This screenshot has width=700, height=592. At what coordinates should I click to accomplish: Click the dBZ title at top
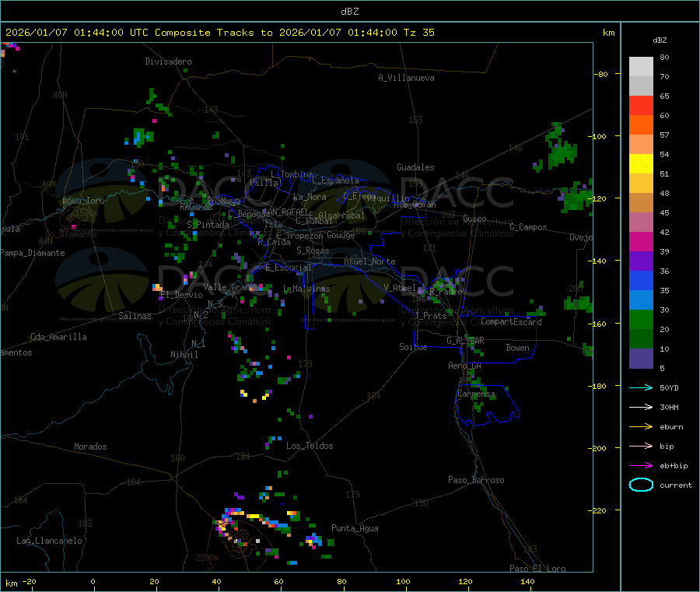click(x=349, y=12)
